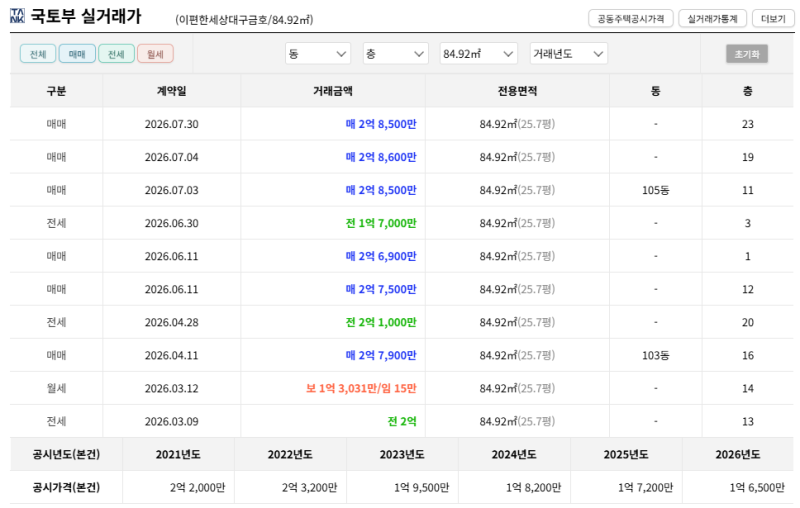Select the 월세 filter tab

(x=155, y=54)
